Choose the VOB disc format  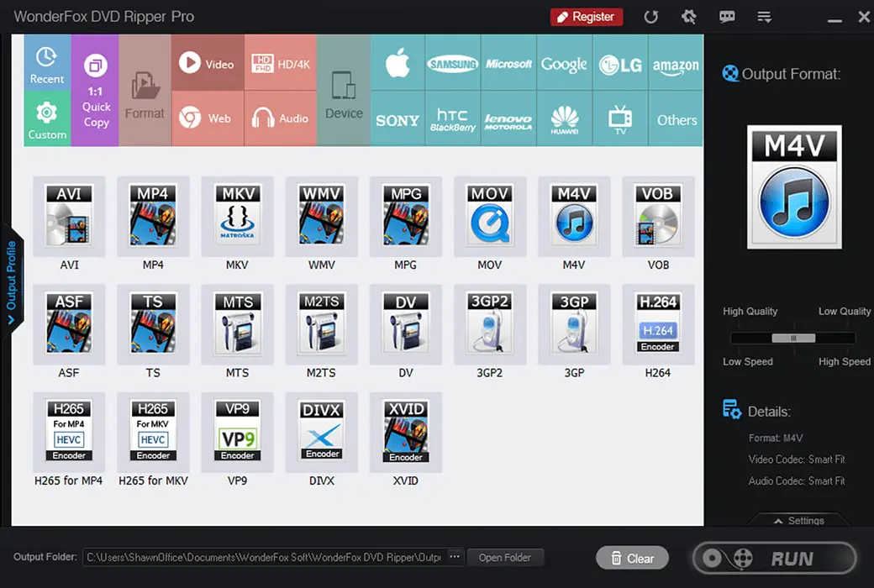tap(658, 216)
